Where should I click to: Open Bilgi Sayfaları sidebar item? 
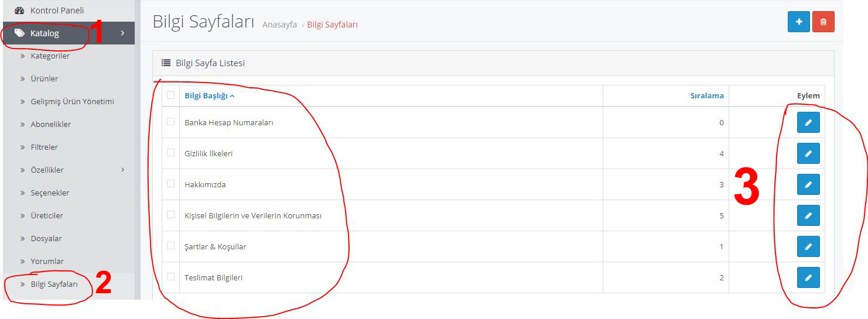[54, 284]
